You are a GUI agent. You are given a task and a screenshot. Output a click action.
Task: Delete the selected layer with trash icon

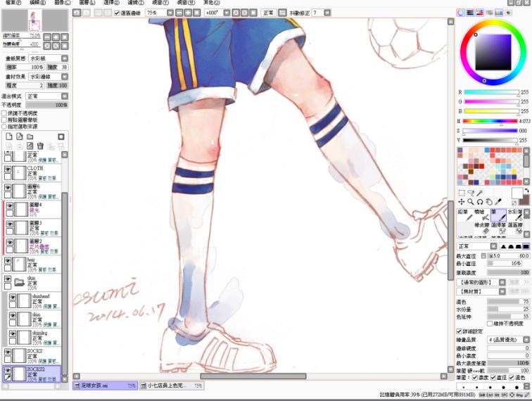click(40, 146)
